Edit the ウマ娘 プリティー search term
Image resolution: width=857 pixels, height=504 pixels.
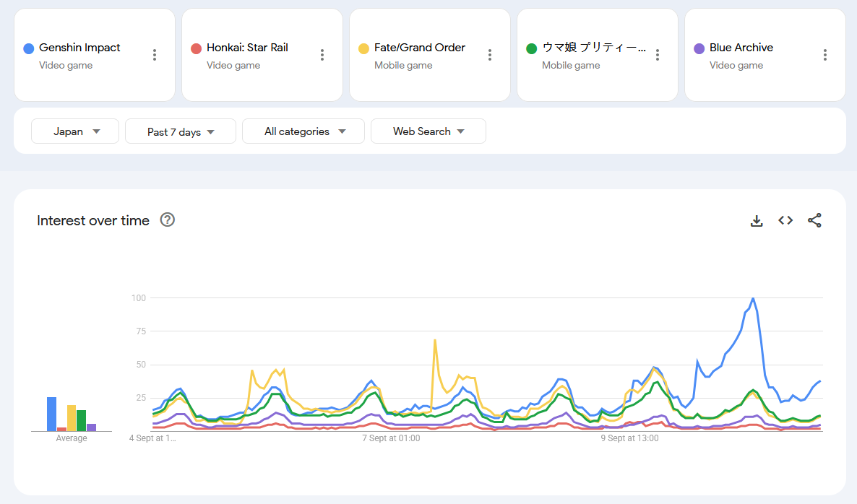(x=593, y=48)
